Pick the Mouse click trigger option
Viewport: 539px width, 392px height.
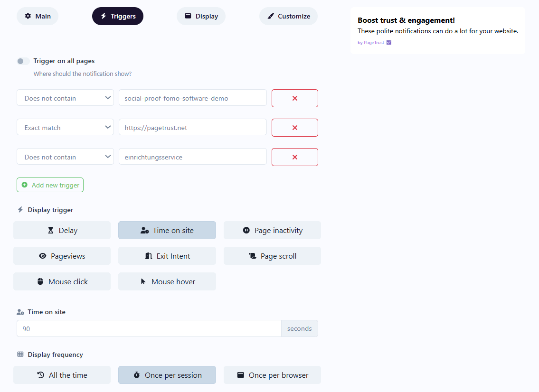coord(62,281)
